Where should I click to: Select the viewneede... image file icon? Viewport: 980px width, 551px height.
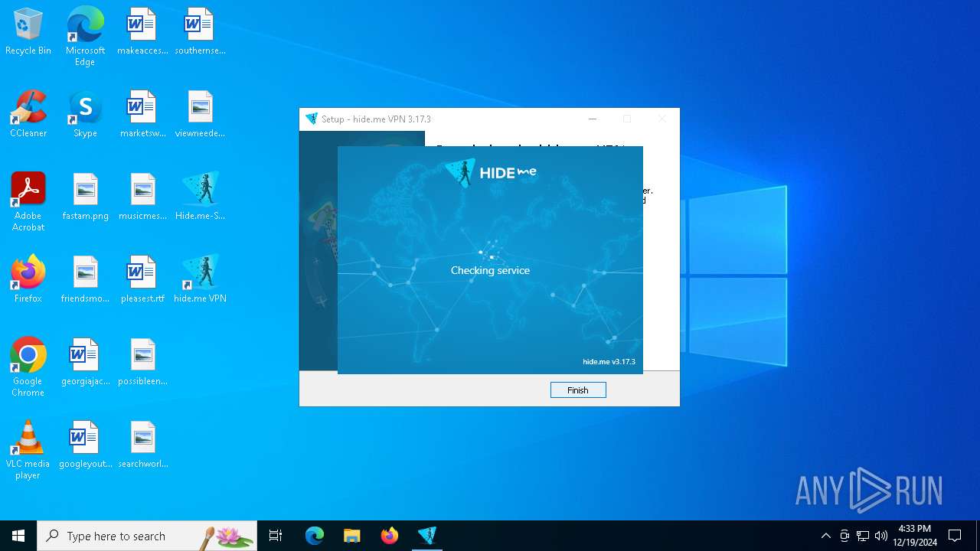pyautogui.click(x=200, y=115)
